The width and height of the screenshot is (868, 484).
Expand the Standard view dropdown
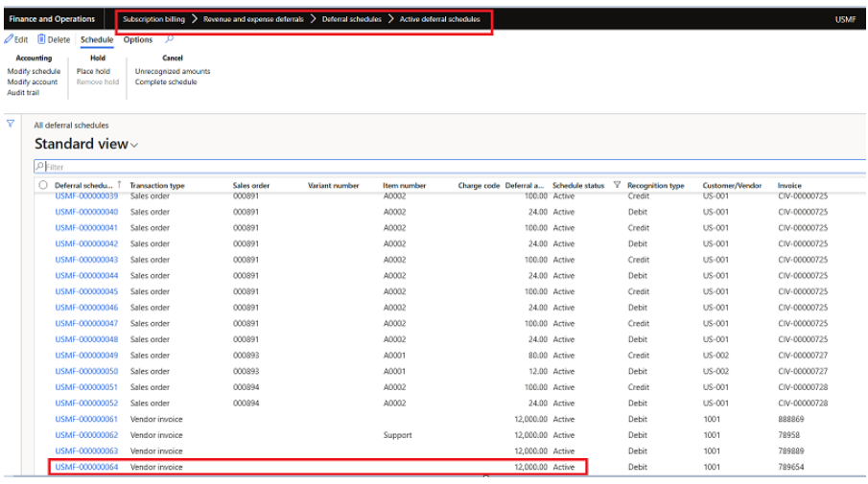[133, 145]
